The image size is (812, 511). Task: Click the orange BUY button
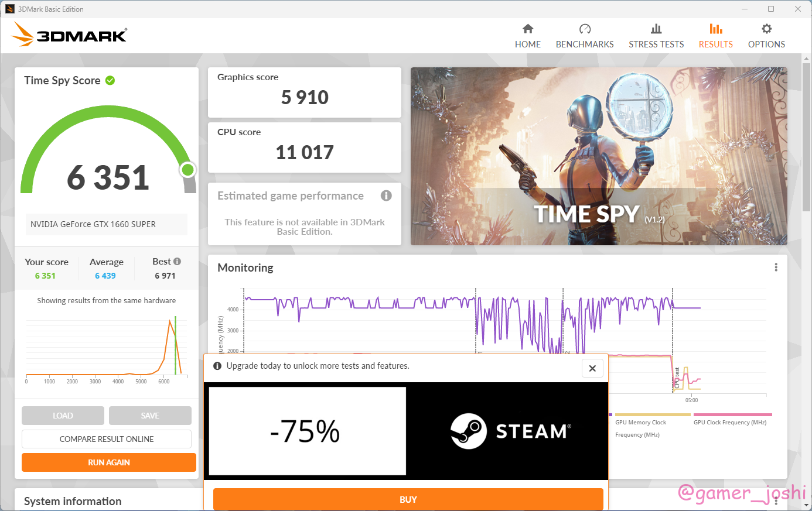point(408,500)
